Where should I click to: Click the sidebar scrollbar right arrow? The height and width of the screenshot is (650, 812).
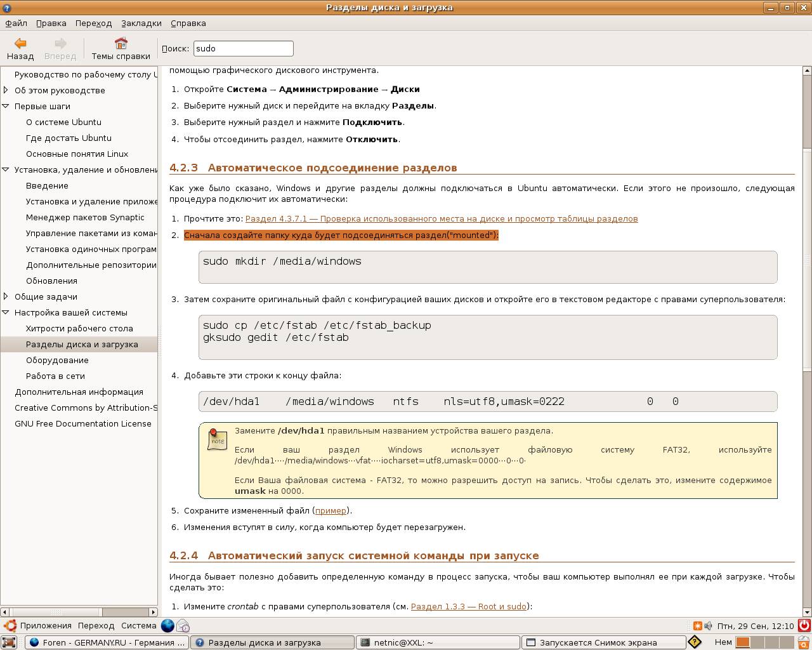tap(153, 612)
